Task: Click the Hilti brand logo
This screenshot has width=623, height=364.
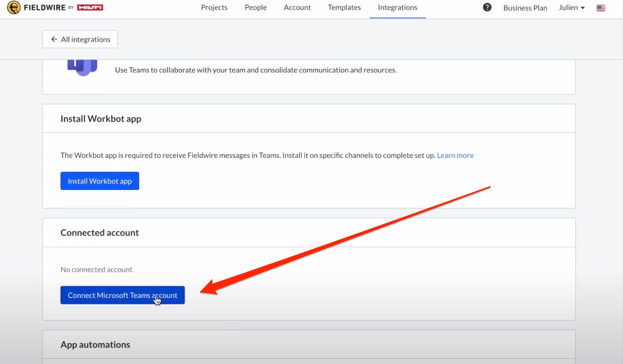Action: (90, 7)
